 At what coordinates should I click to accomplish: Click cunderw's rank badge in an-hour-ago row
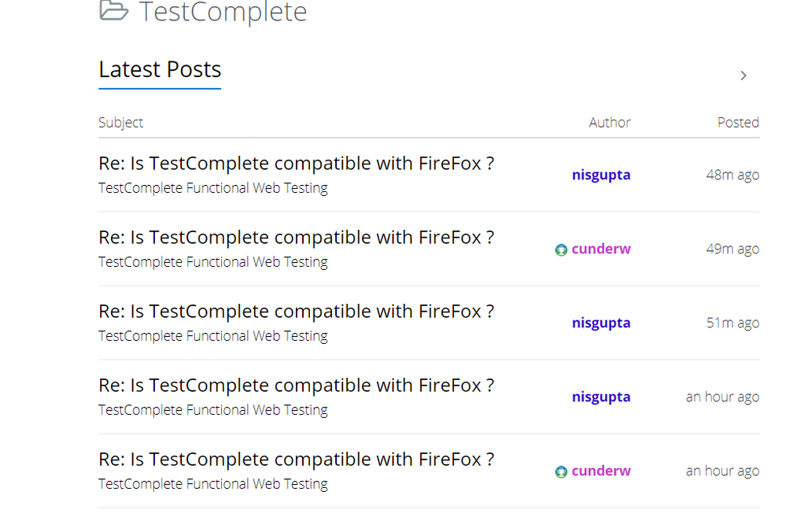pos(561,472)
